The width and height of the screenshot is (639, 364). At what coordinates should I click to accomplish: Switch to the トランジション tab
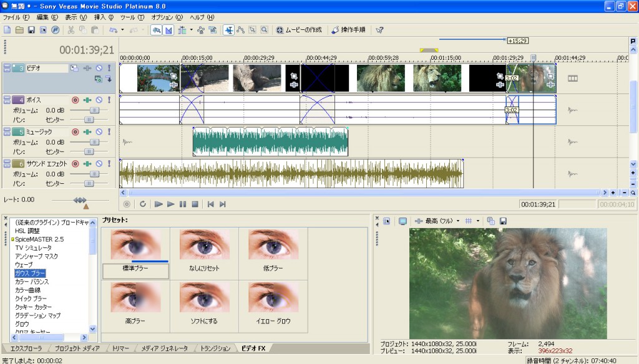[215, 348]
